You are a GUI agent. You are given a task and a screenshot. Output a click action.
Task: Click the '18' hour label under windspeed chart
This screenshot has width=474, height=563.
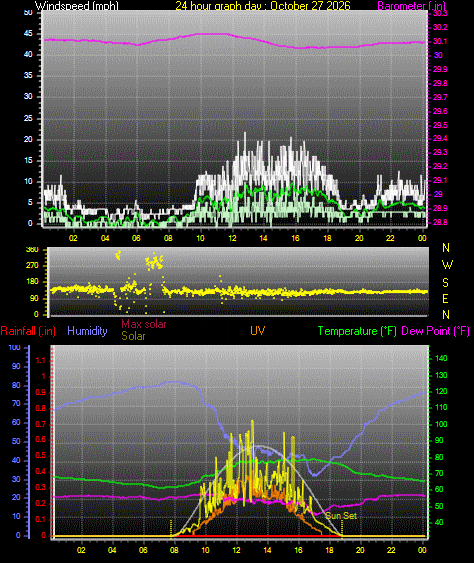[327, 238]
